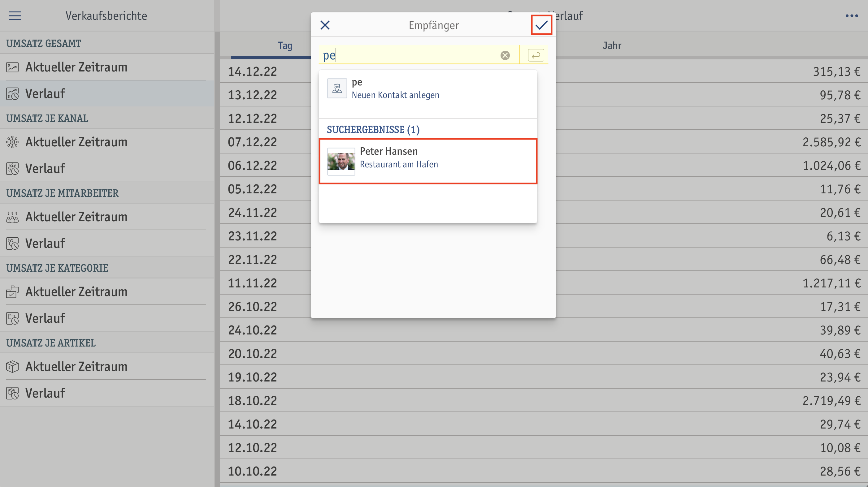The width and height of the screenshot is (868, 487).
Task: Select the 10.10.22 row
Action: [x=544, y=471]
